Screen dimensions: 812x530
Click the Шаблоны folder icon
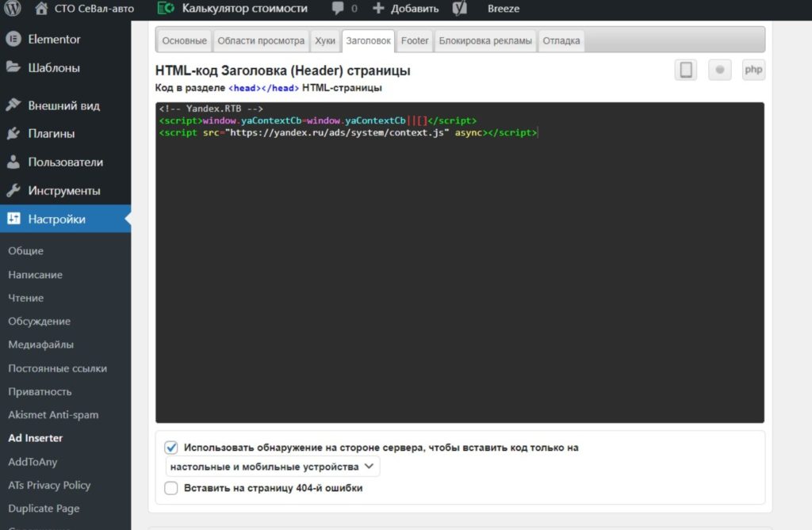point(13,67)
